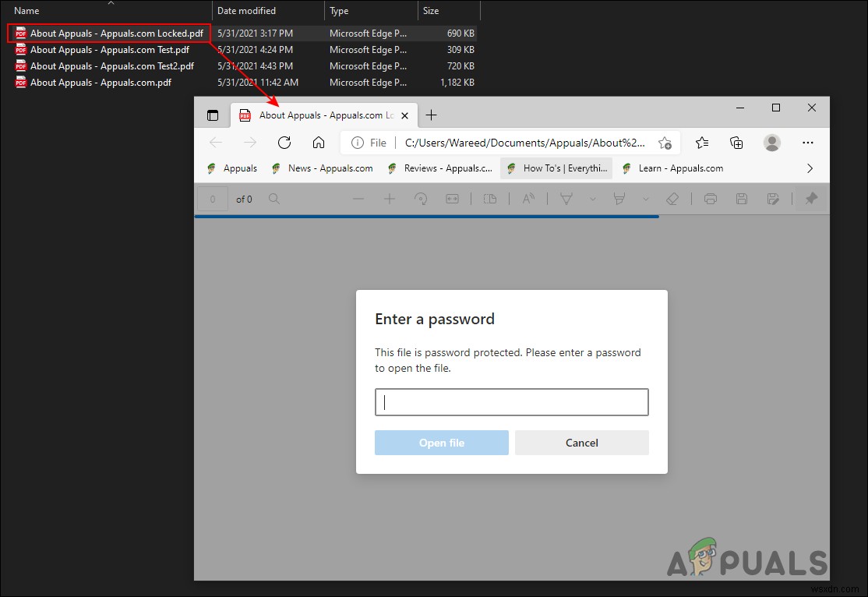Search within PDF with magnifier icon
The height and width of the screenshot is (597, 868).
pyautogui.click(x=274, y=199)
